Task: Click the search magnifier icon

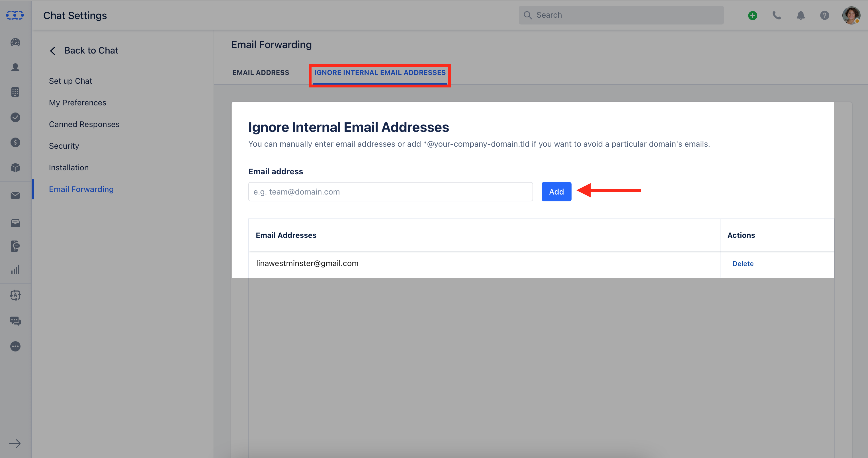Action: [x=528, y=15]
